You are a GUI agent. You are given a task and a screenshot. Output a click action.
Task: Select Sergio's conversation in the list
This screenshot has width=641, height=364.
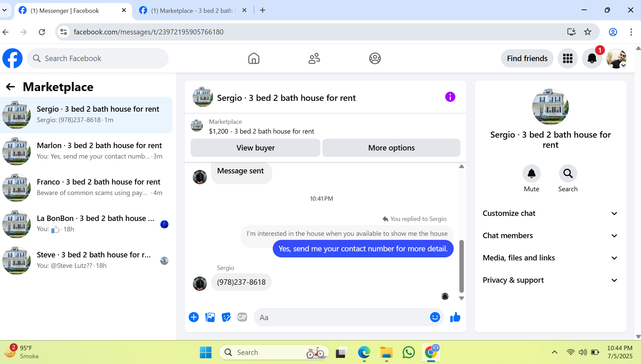[86, 115]
